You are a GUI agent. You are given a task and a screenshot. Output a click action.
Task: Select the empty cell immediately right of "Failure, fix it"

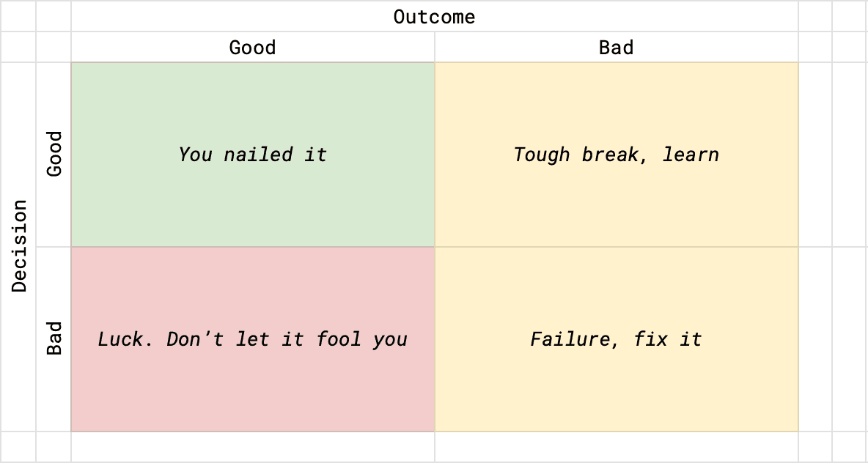pos(815,338)
